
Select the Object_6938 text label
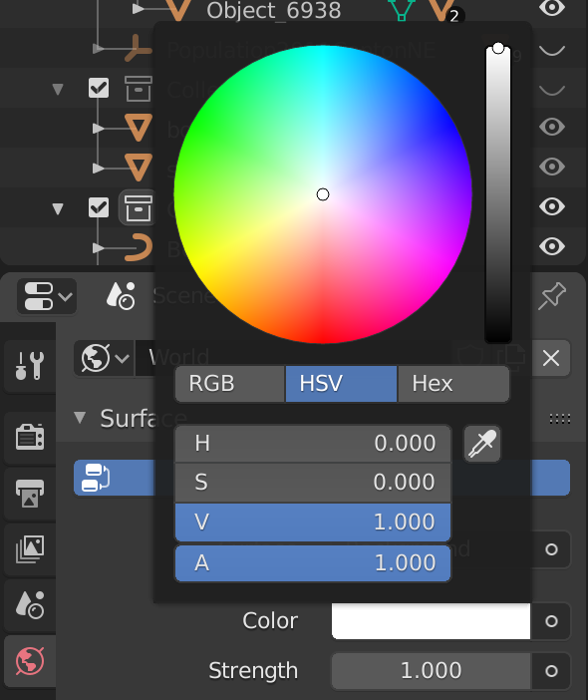click(x=273, y=11)
